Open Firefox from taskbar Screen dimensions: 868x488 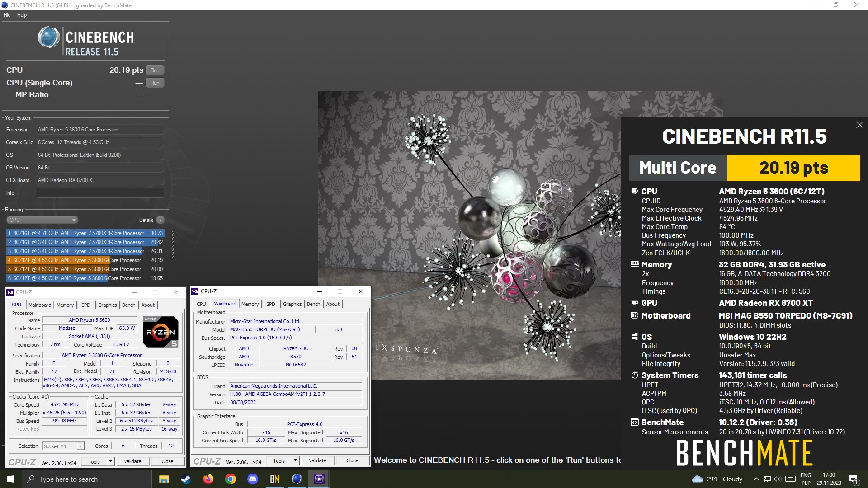[x=208, y=479]
